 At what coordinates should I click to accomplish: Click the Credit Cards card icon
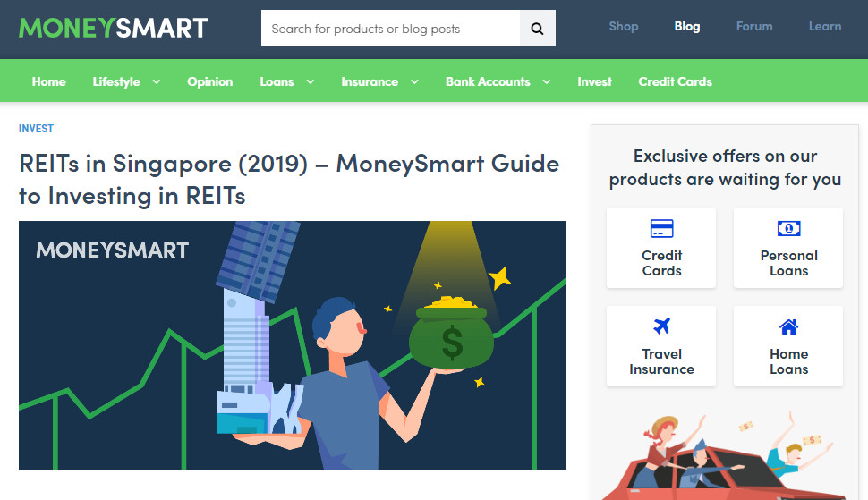[x=661, y=228]
